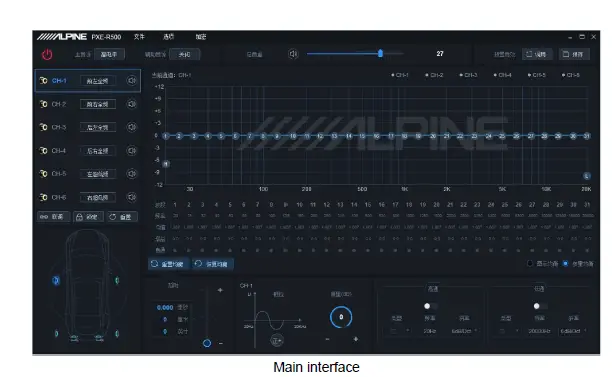Open the third menu in the title bar
Image resolution: width=612 pixels, height=377 pixels.
coord(201,37)
